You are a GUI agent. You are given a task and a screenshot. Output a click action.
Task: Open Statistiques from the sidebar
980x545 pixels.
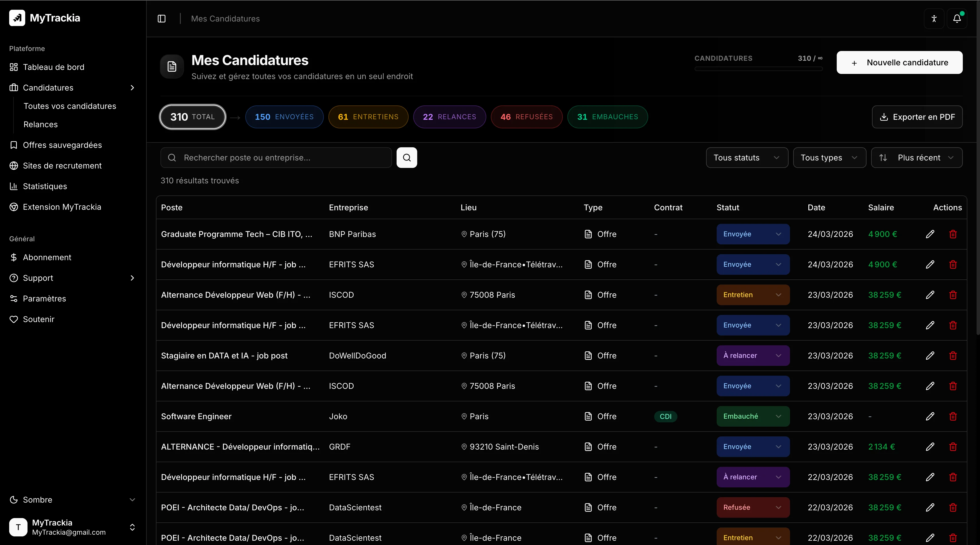click(45, 186)
